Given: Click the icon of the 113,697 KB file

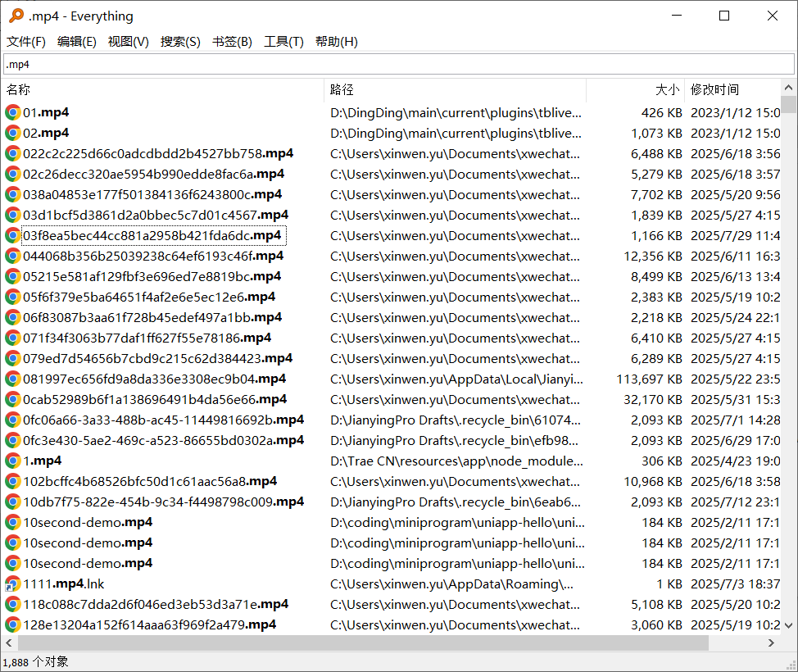Looking at the screenshot, I should click(x=12, y=379).
